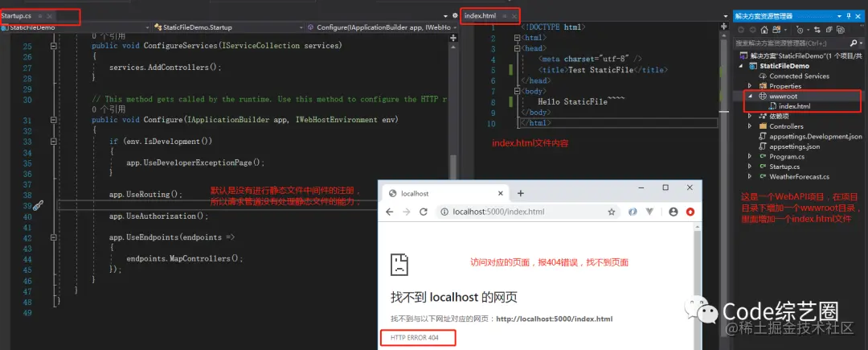Collapse the UseEndpoints lambda at line 42
The width and height of the screenshot is (868, 350).
pos(54,237)
